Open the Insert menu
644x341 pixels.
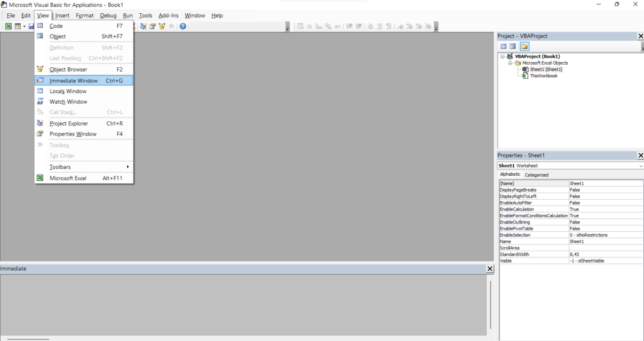pos(62,16)
